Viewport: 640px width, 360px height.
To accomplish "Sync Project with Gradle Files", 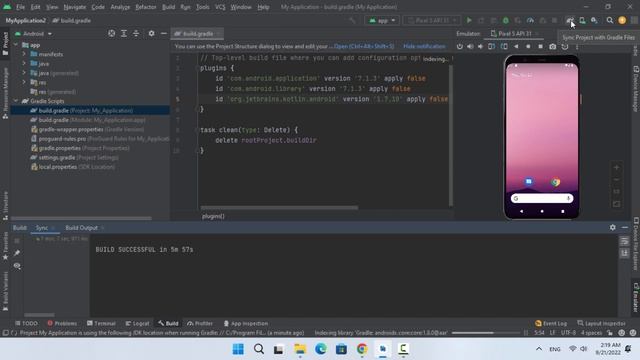I will (x=570, y=20).
